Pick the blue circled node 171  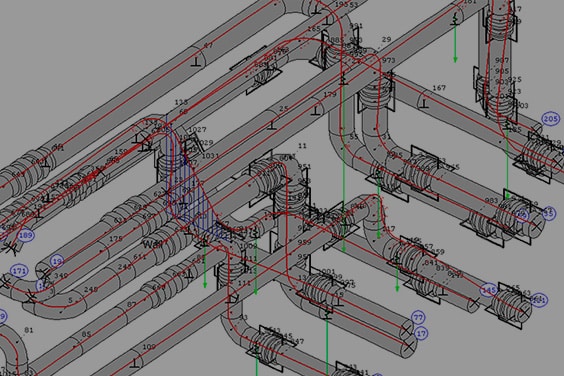[19, 271]
